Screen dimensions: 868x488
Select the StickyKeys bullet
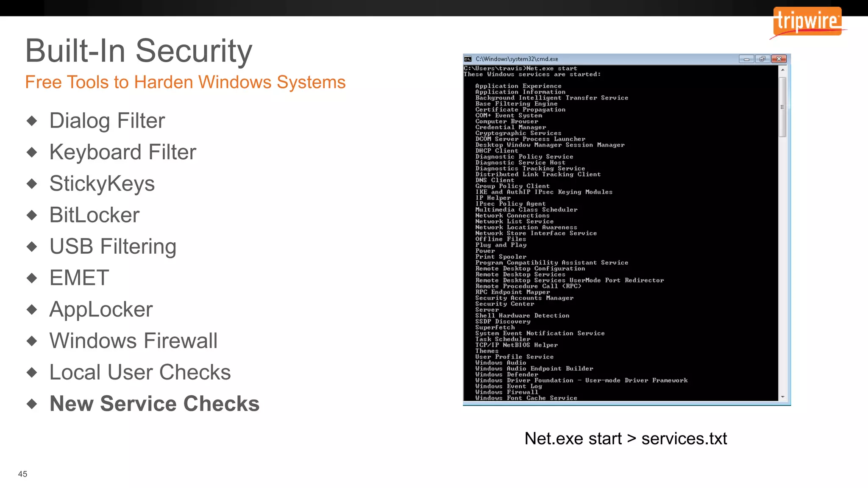102,184
